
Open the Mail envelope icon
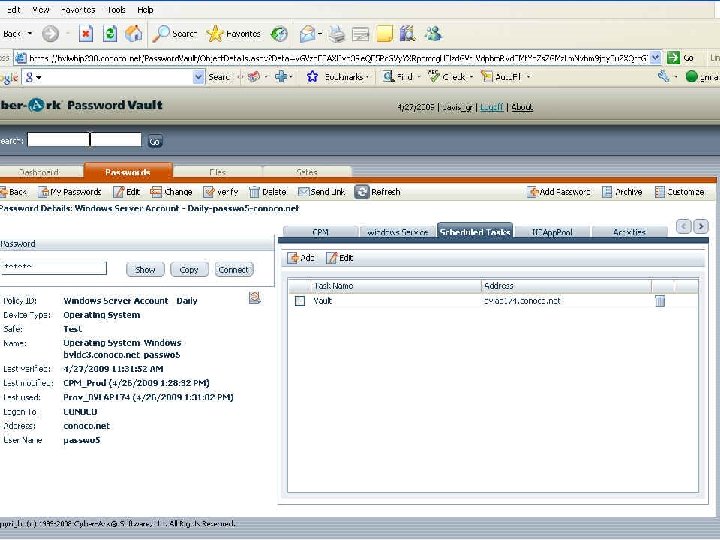[x=307, y=34]
